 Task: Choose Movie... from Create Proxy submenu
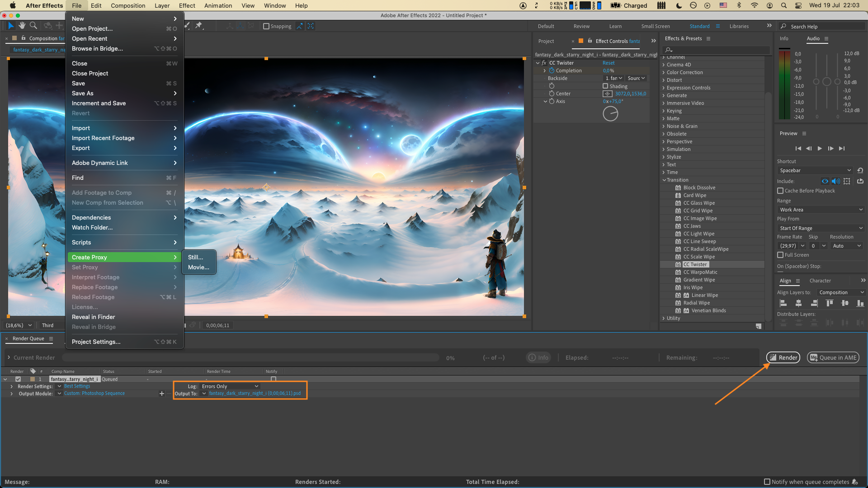198,267
